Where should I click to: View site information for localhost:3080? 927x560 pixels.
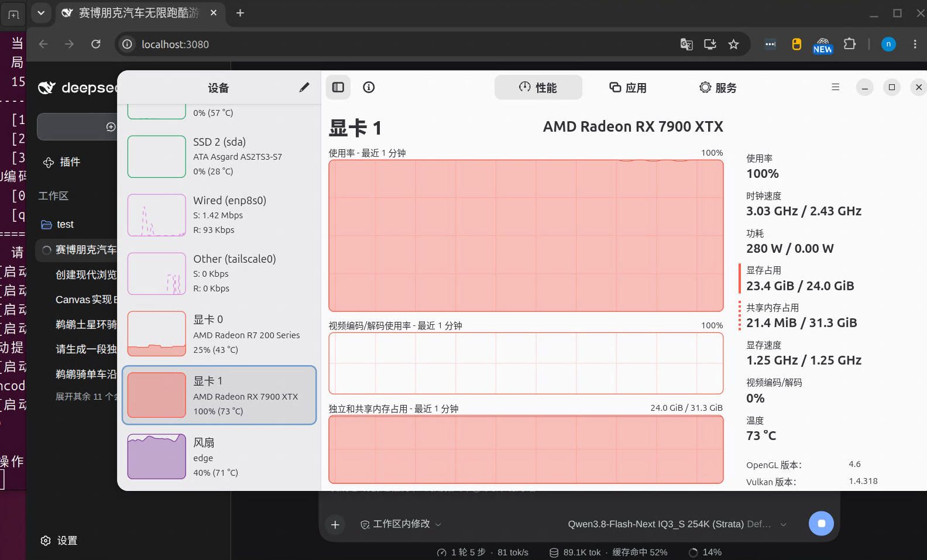click(127, 44)
